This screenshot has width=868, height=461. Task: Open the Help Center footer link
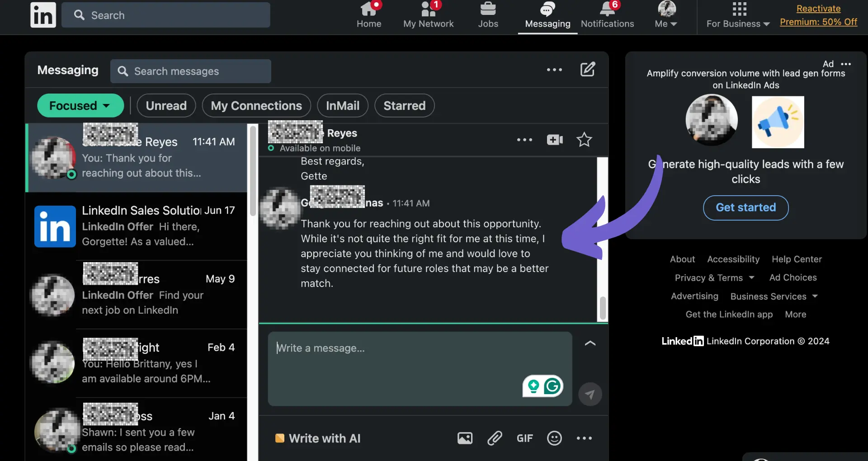[x=797, y=259]
